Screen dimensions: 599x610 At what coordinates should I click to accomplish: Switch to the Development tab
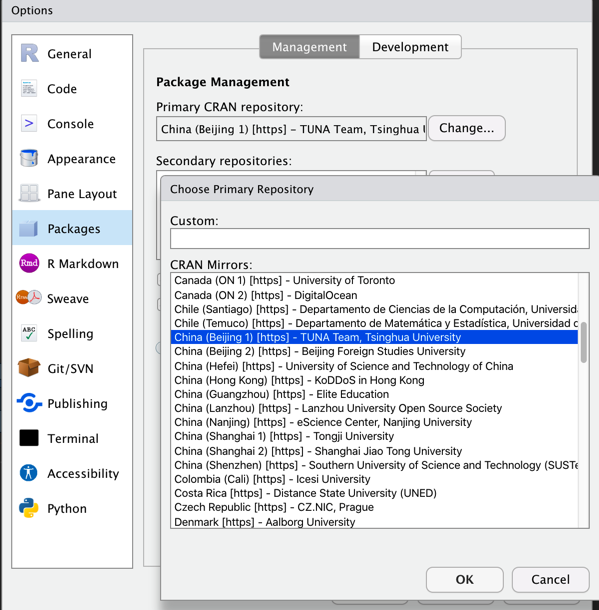tap(410, 47)
